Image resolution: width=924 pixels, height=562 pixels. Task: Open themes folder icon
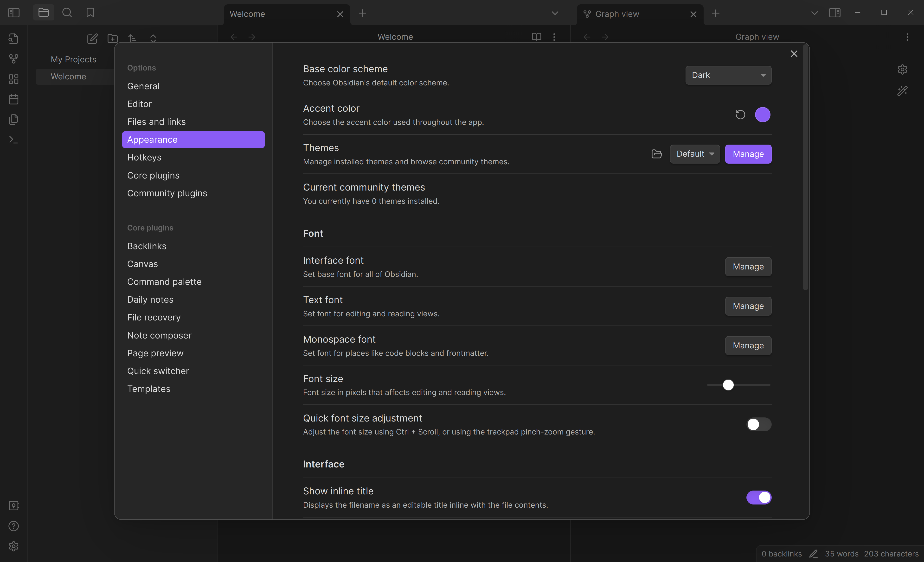656,154
